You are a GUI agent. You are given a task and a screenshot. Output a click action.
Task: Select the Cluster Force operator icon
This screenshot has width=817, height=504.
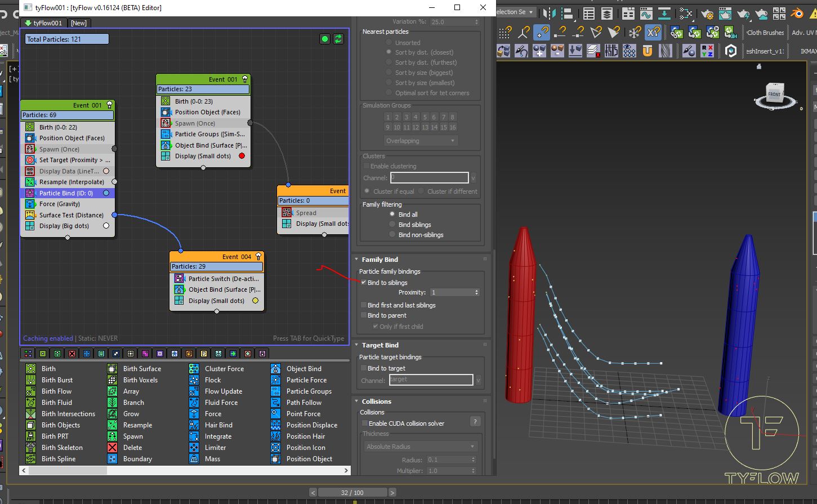pos(194,369)
